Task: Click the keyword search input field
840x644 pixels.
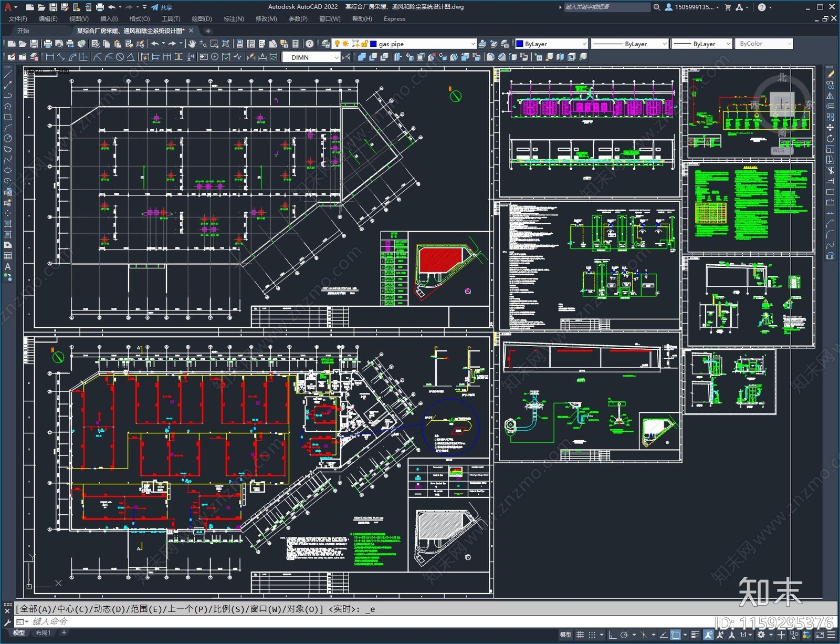Action: tap(606, 7)
